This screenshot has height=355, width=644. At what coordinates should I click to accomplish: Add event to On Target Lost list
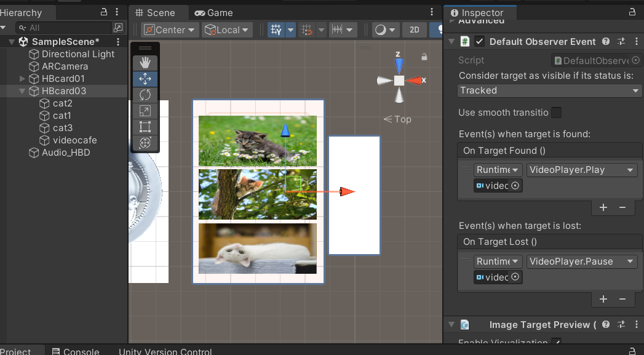tap(603, 299)
